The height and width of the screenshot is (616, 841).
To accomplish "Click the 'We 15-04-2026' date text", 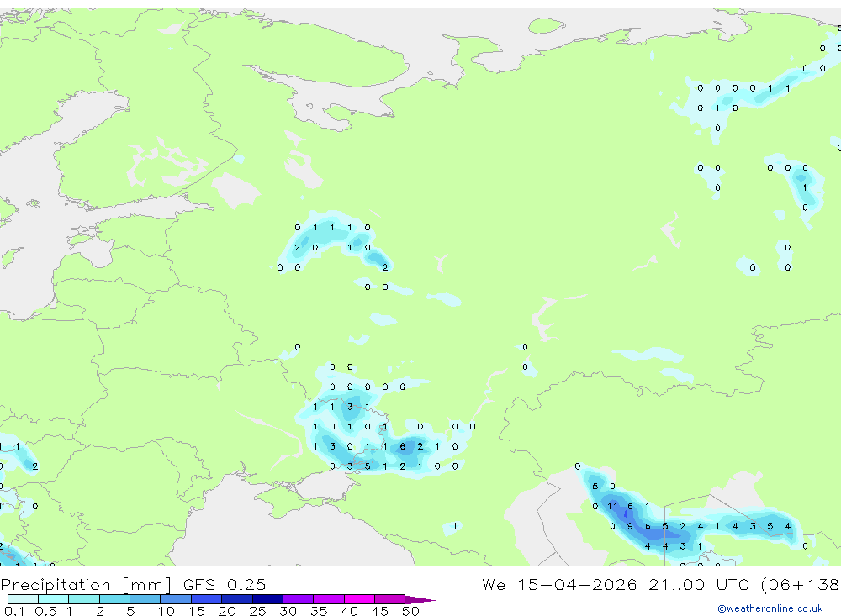I will [x=559, y=585].
